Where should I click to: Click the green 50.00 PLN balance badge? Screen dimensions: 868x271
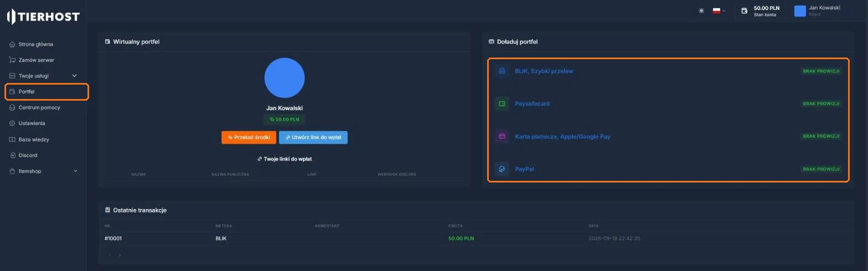pos(285,119)
